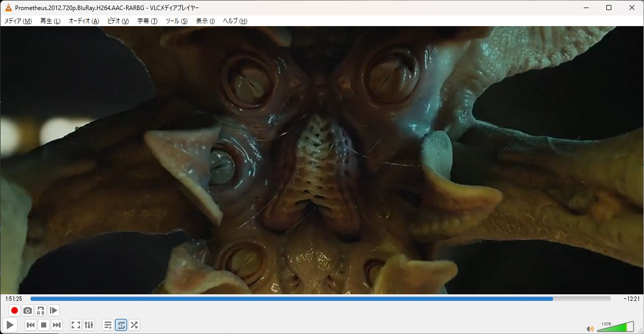
Task: Advance frame by frame
Action: [54, 310]
